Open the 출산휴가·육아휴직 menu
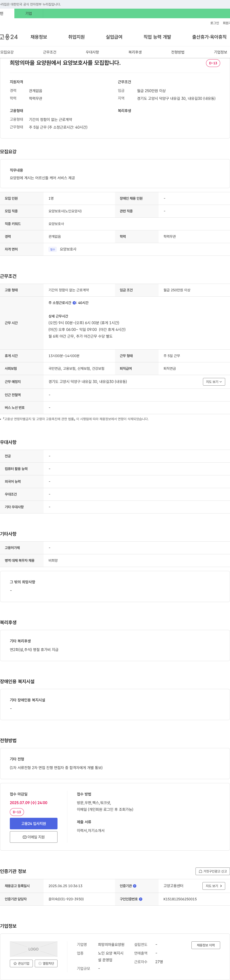 click(209, 37)
